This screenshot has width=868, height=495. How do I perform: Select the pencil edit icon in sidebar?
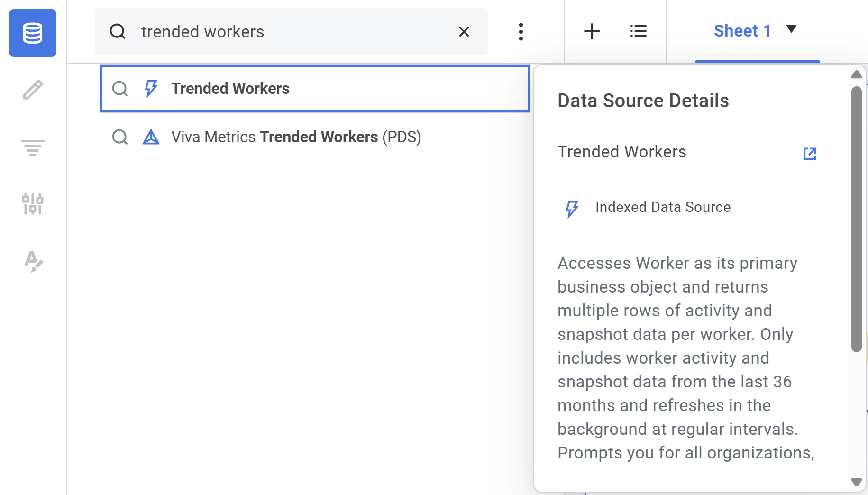point(33,90)
